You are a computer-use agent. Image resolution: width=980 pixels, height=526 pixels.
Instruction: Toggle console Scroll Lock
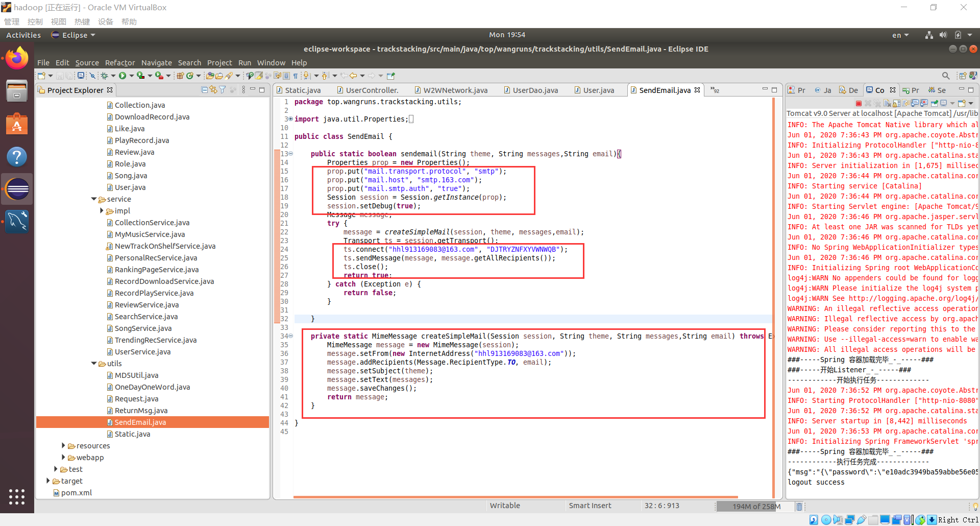[897, 103]
